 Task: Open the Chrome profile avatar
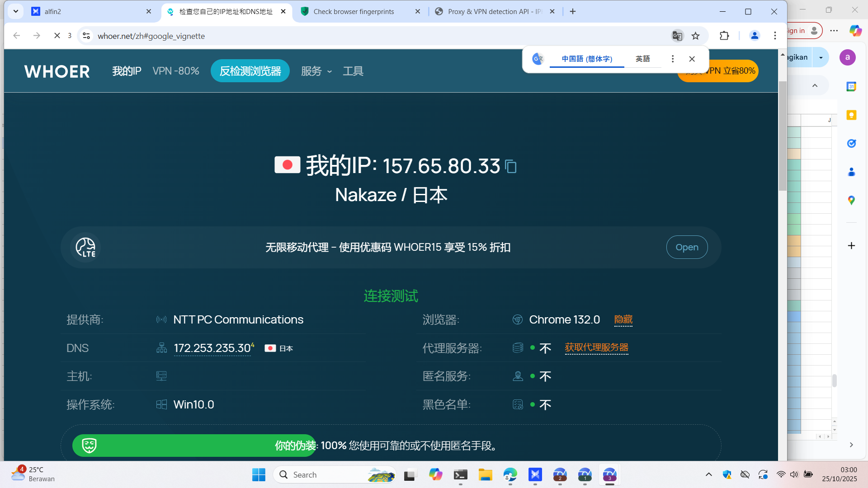755,36
